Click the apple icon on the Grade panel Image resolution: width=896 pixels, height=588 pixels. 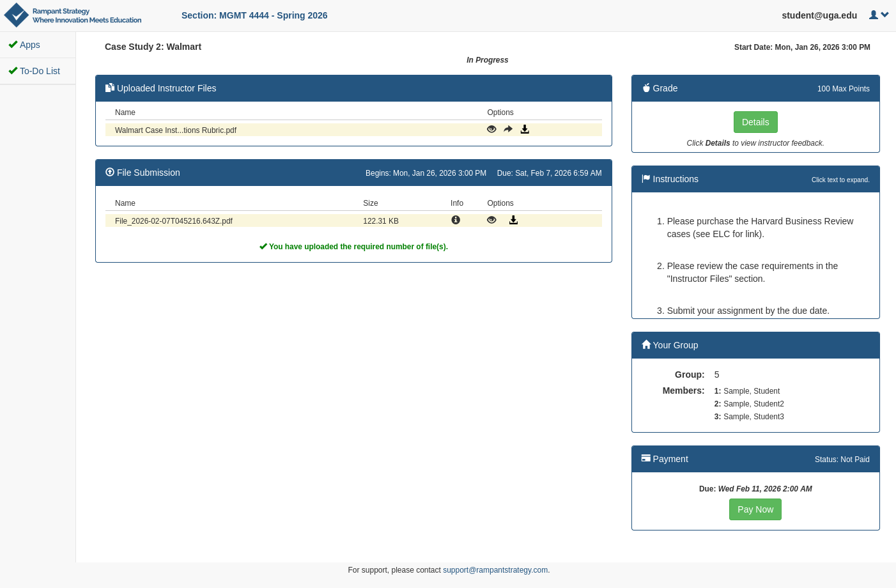coord(646,88)
